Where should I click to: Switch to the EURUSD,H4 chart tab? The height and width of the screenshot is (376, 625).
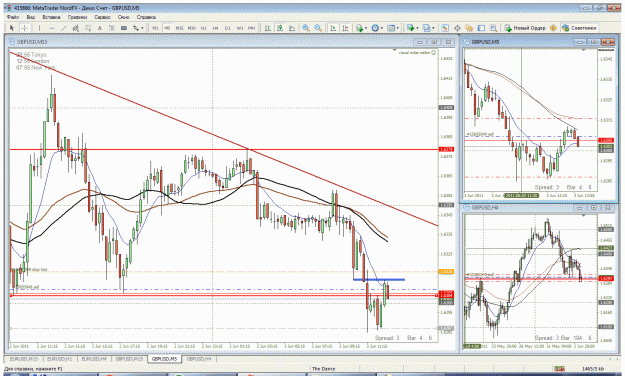pyautogui.click(x=94, y=359)
